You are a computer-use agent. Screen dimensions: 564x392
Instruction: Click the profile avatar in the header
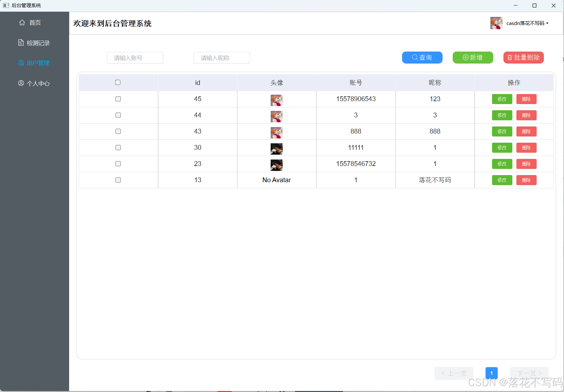(x=496, y=23)
